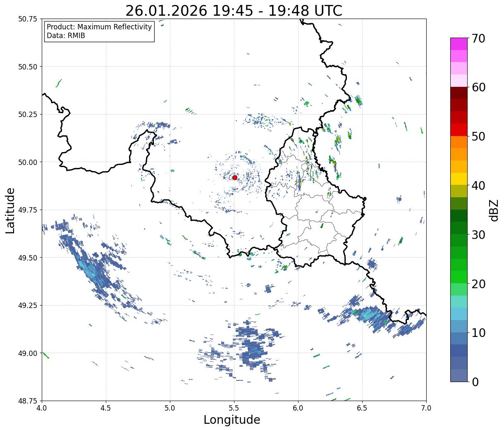Click the 20 colorbar tick label

click(478, 284)
